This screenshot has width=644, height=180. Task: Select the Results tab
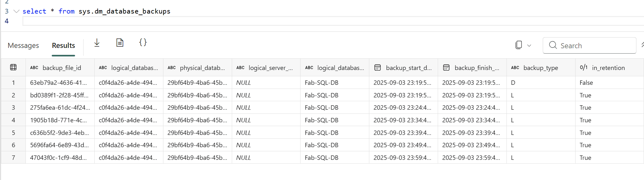point(63,46)
